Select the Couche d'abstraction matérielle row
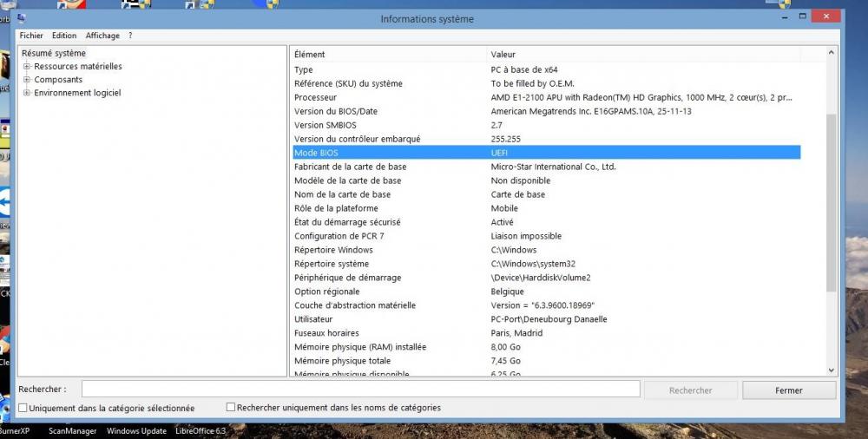Screen dimensions: 868x439 point(546,305)
